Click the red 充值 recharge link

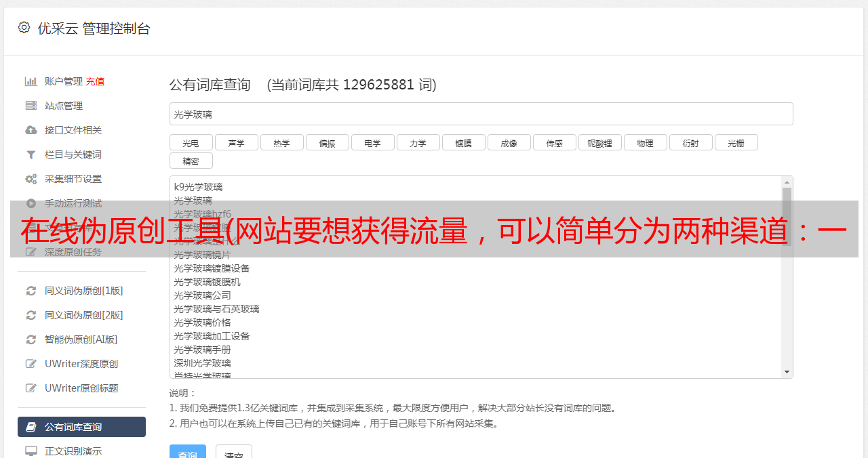point(95,81)
